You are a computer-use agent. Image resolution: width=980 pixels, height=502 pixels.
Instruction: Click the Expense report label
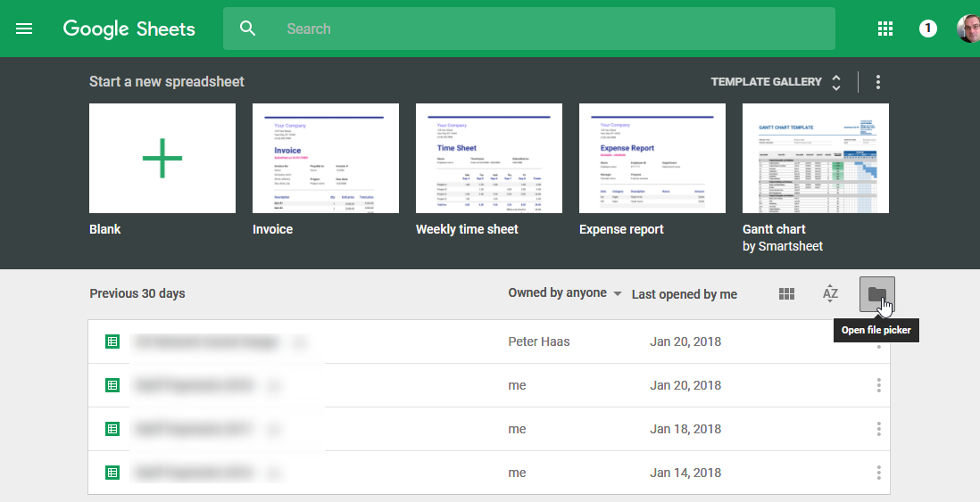(x=621, y=229)
